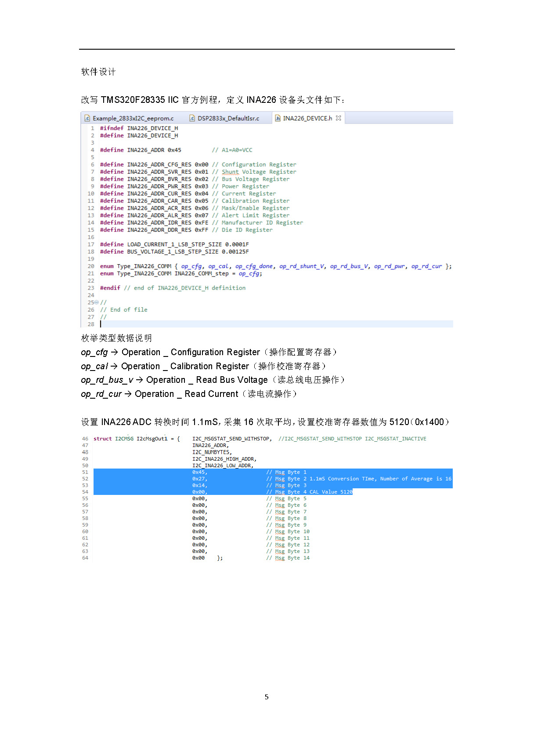Click the op_cfg_done enum value
The width and height of the screenshot is (534, 756).
tap(254, 266)
